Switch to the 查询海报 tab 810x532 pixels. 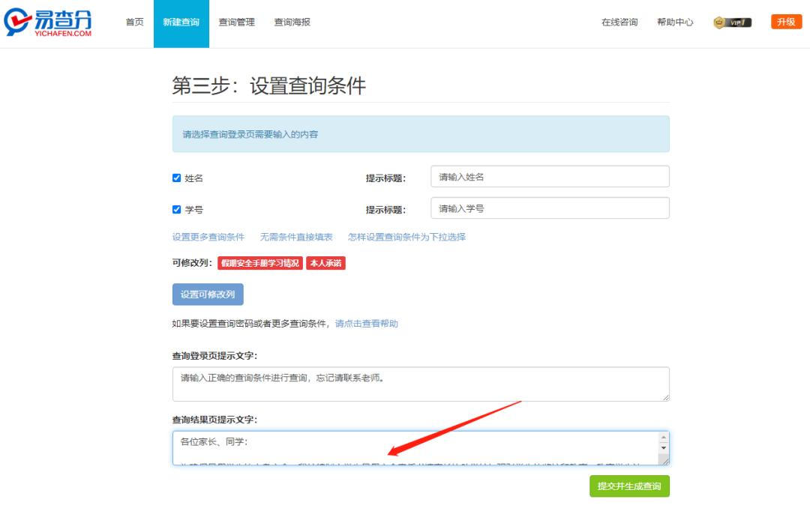point(291,22)
